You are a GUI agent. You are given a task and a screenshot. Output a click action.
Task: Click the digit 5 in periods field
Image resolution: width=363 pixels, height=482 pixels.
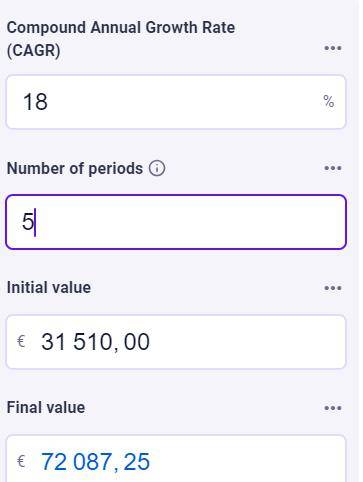pos(28,222)
